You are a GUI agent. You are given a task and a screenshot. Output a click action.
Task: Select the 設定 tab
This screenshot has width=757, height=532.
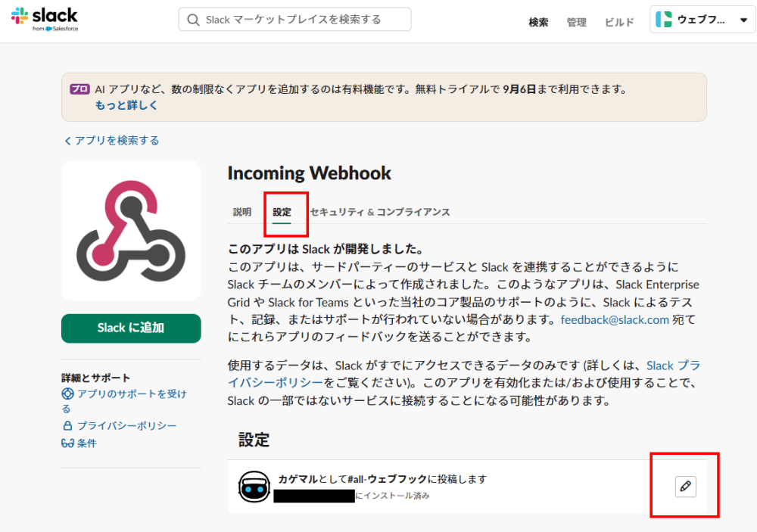click(282, 212)
